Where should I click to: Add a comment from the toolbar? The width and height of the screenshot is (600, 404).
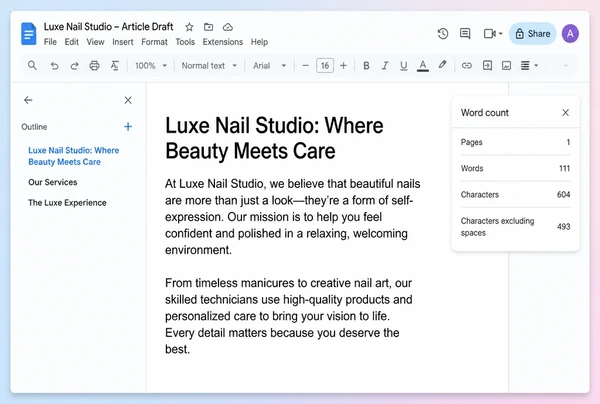pos(487,66)
